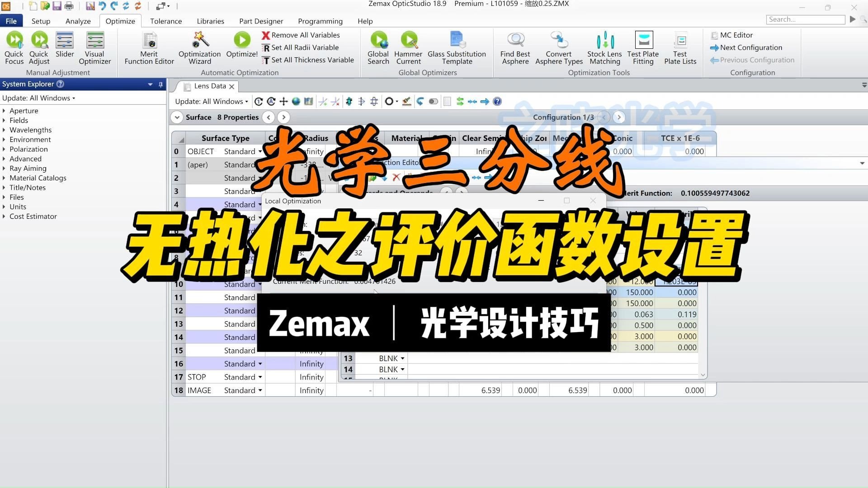
Task: Click inside the Search field
Action: point(806,19)
